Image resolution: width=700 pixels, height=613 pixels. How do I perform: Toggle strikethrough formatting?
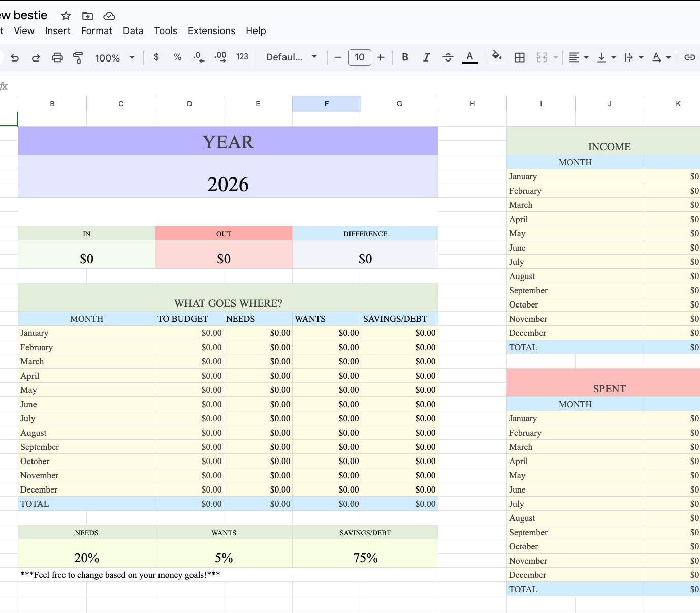tap(448, 57)
